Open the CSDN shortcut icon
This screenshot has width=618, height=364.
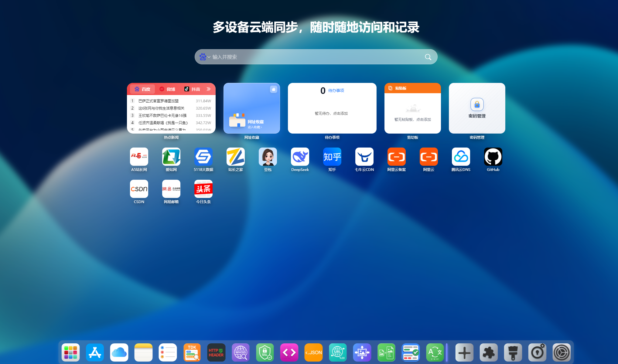tap(139, 189)
